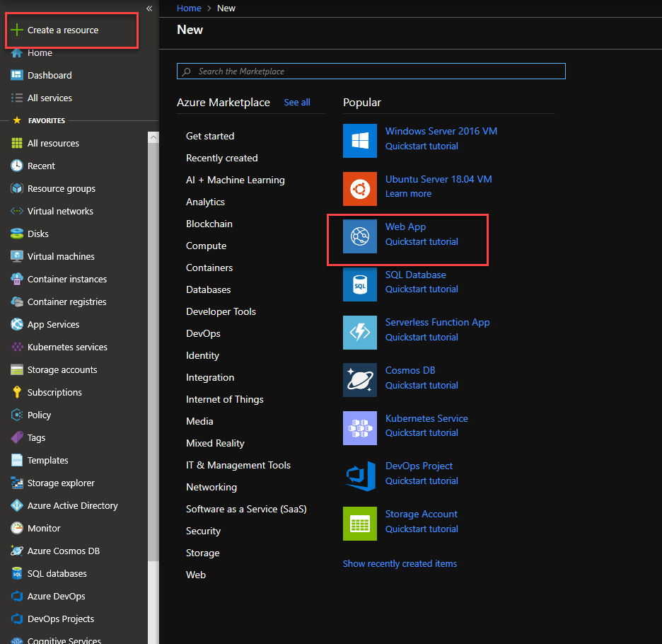662x644 pixels.
Task: Open the All services list icon
Action: (17, 98)
